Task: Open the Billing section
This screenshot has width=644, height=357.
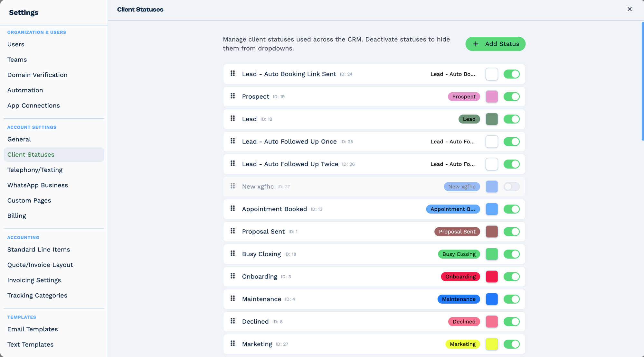Action: (x=54, y=216)
